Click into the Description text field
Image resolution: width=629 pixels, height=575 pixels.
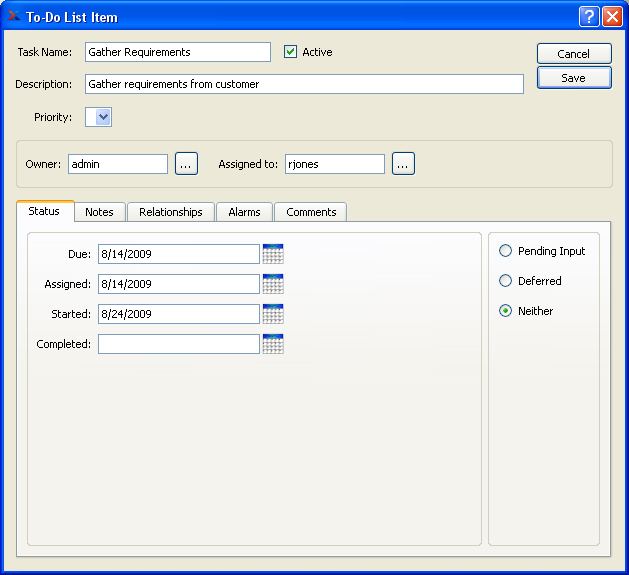pyautogui.click(x=304, y=84)
